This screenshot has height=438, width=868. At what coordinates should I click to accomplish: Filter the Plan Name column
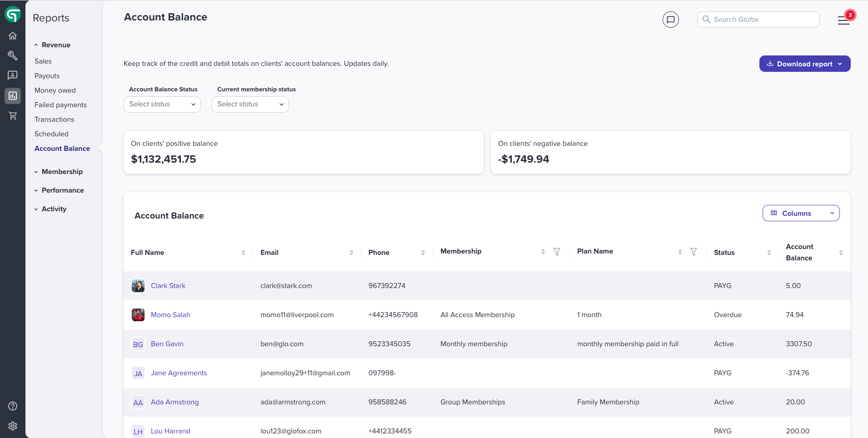(693, 252)
